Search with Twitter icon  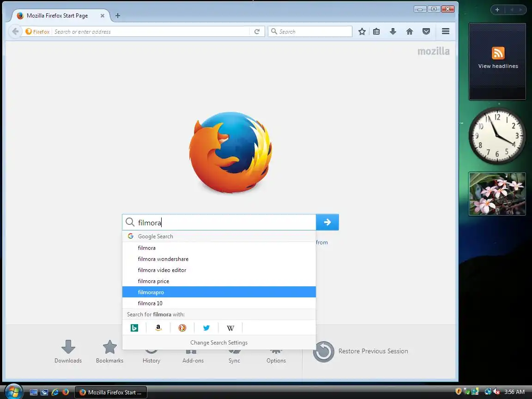(x=206, y=328)
